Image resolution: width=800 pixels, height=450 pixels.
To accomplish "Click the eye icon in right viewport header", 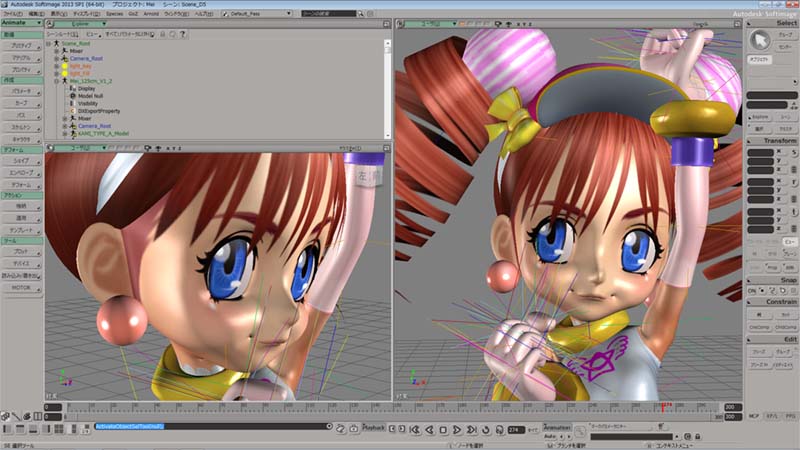I will click(509, 24).
